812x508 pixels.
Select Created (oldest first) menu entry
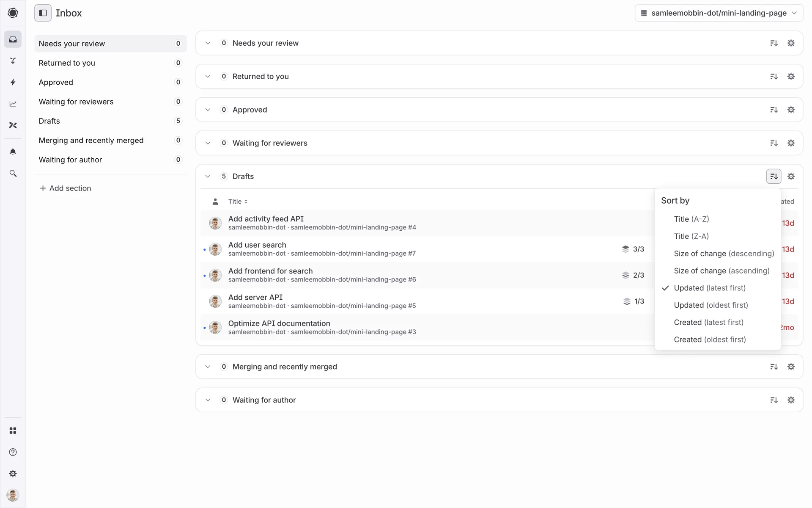point(709,340)
